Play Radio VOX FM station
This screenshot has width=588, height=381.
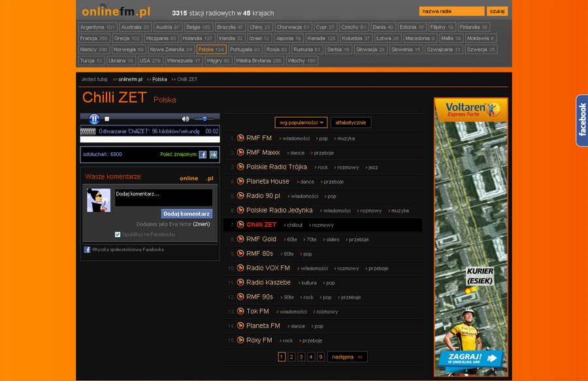(240, 268)
